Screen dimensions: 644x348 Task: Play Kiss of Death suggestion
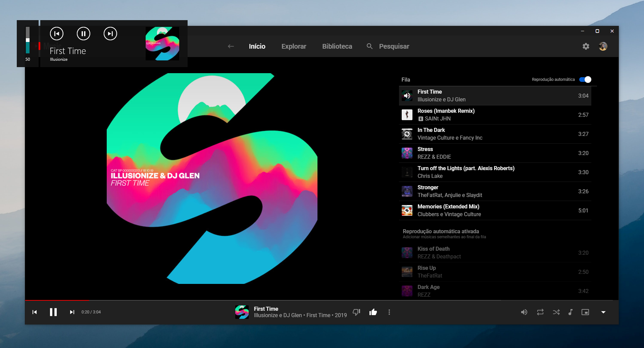[495, 253]
